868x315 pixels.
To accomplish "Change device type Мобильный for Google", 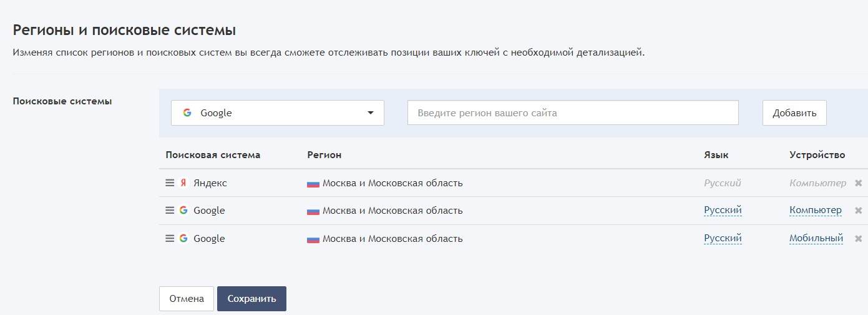I will tap(816, 239).
